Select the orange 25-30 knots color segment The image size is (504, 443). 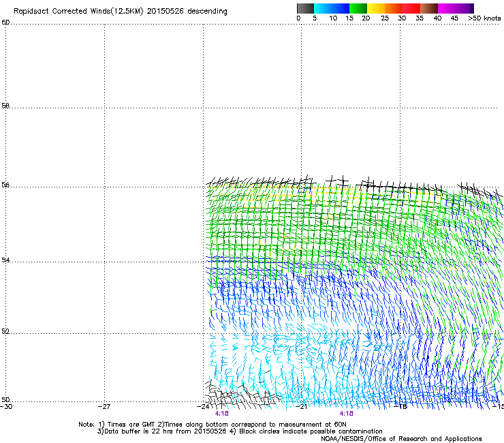point(394,8)
